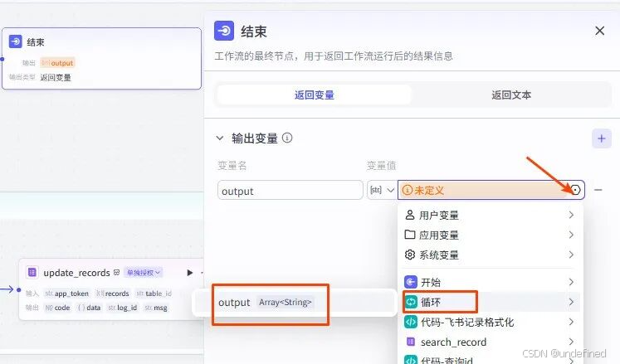Click log_id output in update_records node
This screenshot has width=620, height=364.
point(122,308)
